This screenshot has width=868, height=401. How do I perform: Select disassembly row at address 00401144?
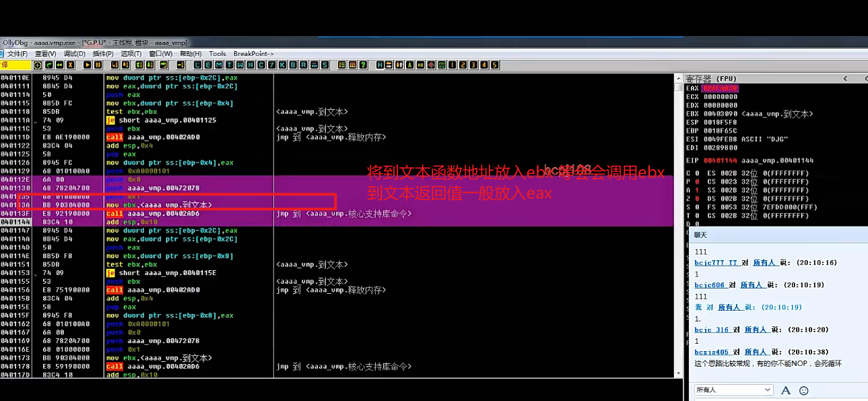pyautogui.click(x=337, y=222)
